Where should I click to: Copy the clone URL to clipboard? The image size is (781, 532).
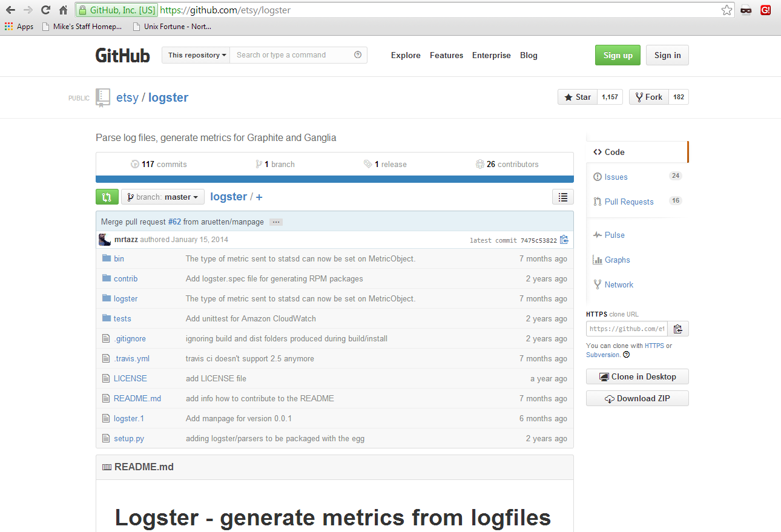[x=678, y=329]
